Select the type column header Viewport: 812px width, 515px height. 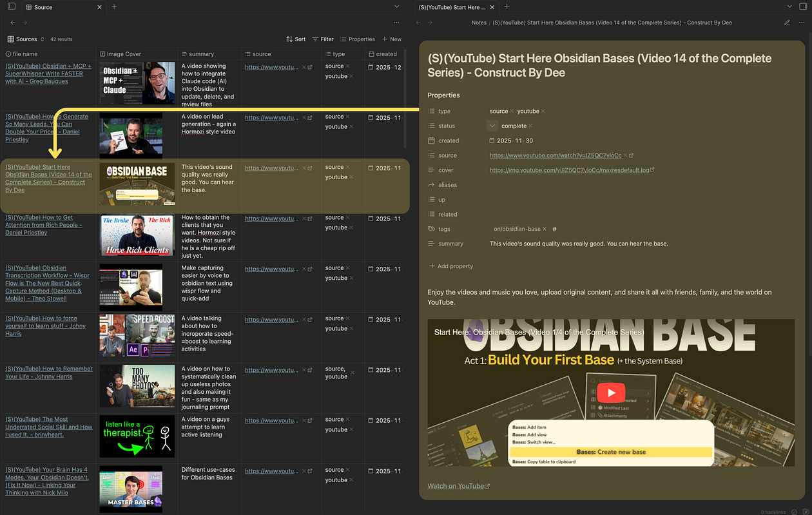pos(343,54)
